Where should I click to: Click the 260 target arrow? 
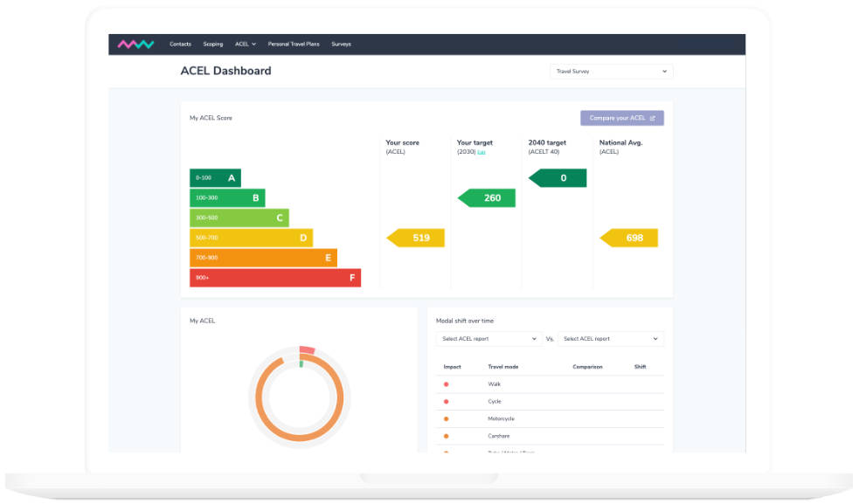coord(487,197)
